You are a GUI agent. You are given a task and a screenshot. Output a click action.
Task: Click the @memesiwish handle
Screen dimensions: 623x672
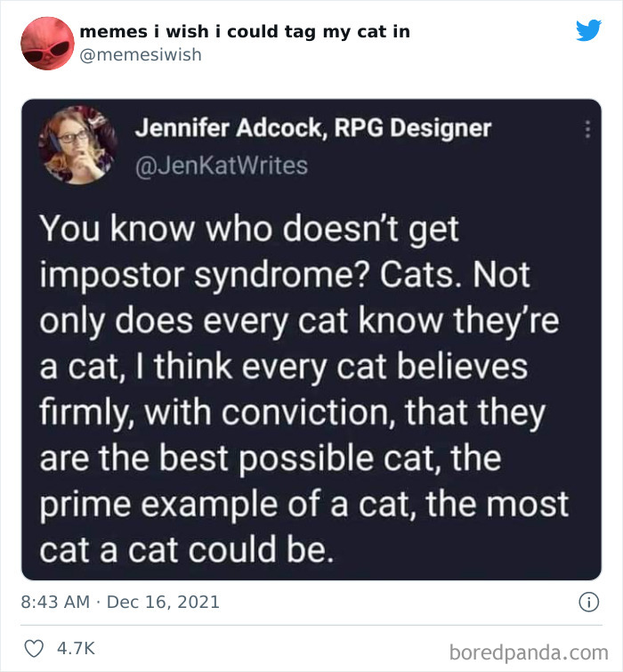tap(141, 55)
